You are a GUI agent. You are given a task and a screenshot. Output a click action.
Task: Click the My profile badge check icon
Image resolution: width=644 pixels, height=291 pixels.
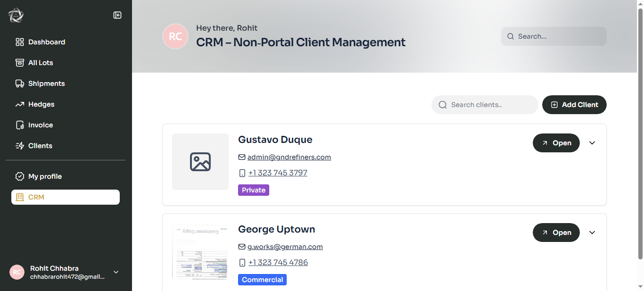(x=20, y=176)
